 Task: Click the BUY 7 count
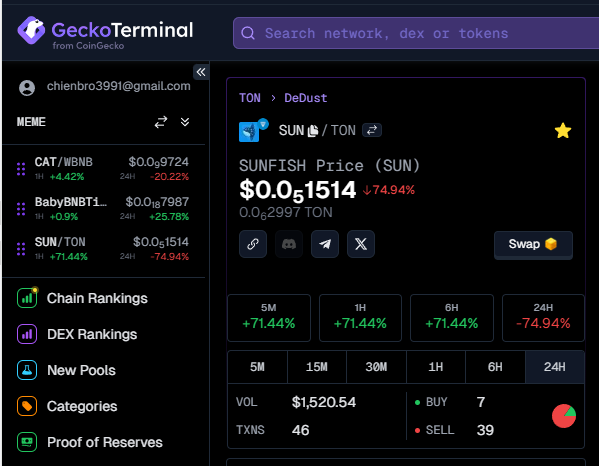click(x=481, y=402)
